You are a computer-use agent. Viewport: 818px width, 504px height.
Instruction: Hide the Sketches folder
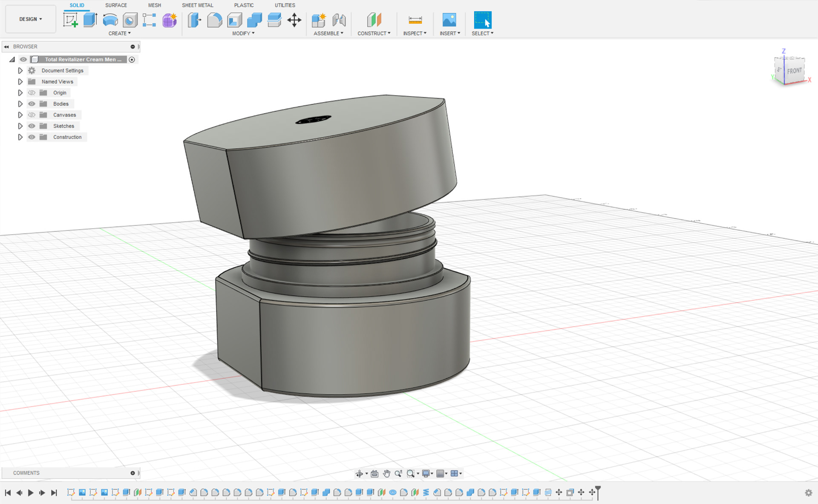(x=32, y=126)
